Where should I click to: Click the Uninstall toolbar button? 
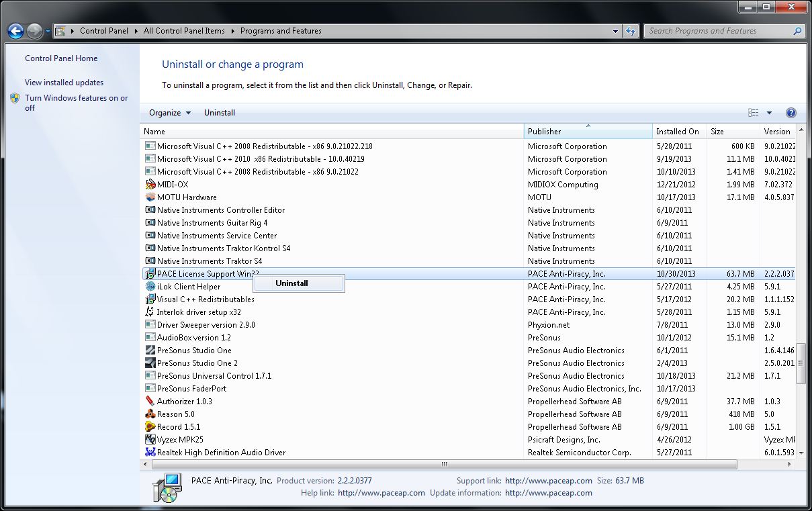point(220,113)
